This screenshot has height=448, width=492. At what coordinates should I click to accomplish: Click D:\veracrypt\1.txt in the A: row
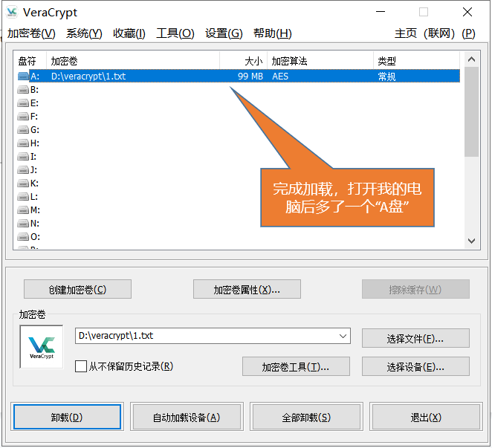point(88,77)
